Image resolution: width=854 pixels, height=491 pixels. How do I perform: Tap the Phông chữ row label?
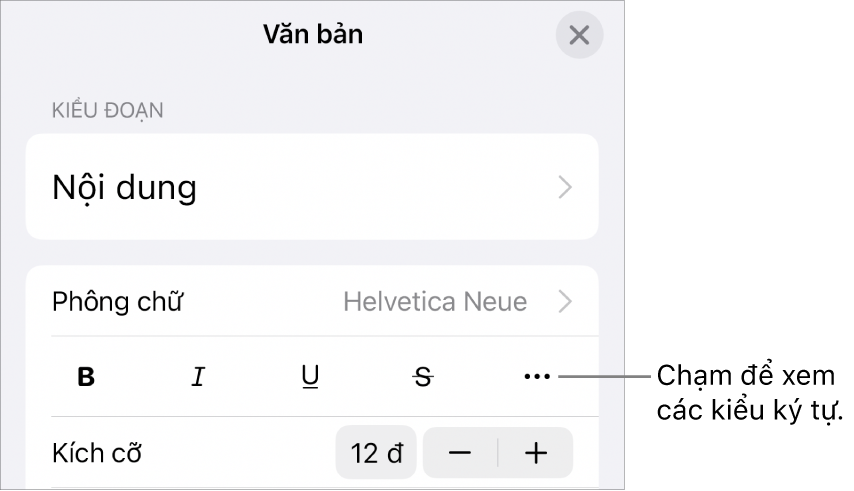tap(118, 301)
